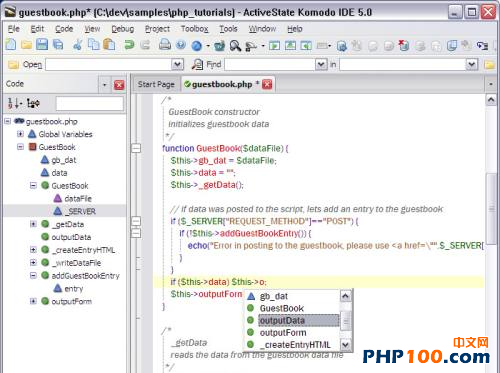The width and height of the screenshot is (500, 373).
Task: Click the Paste clipboard icon
Action: click(x=109, y=45)
